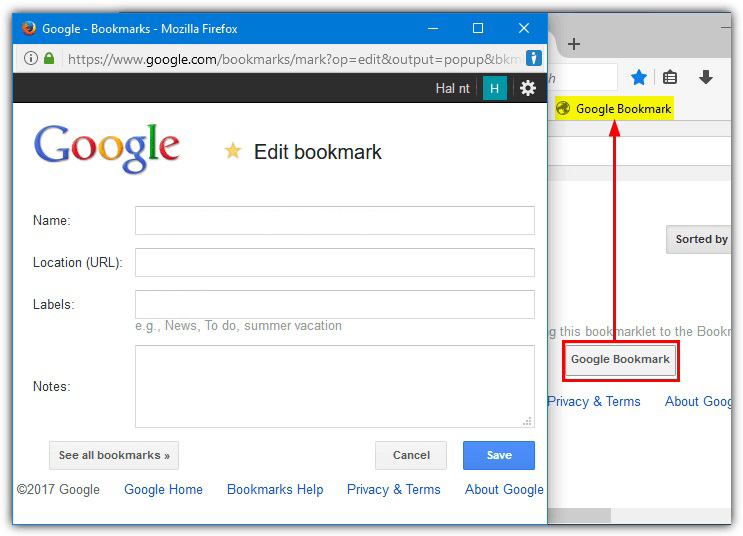743x536 pixels.
Task: Click See all bookmarks button
Action: tap(114, 455)
